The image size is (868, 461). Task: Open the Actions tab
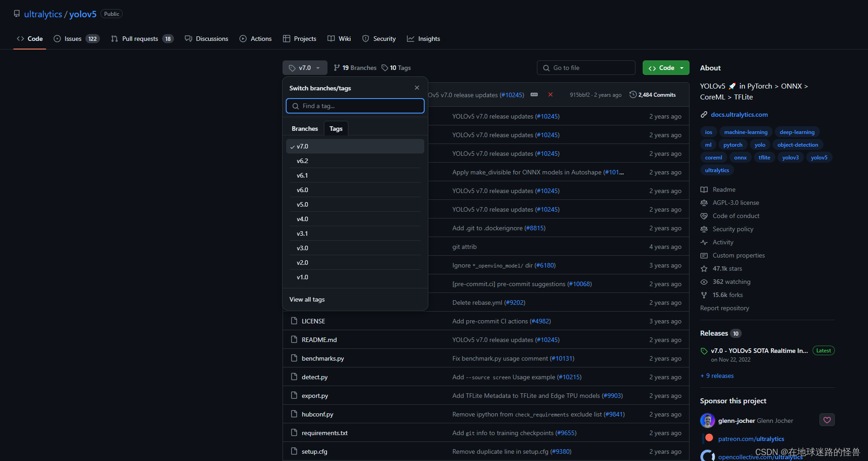(256, 39)
